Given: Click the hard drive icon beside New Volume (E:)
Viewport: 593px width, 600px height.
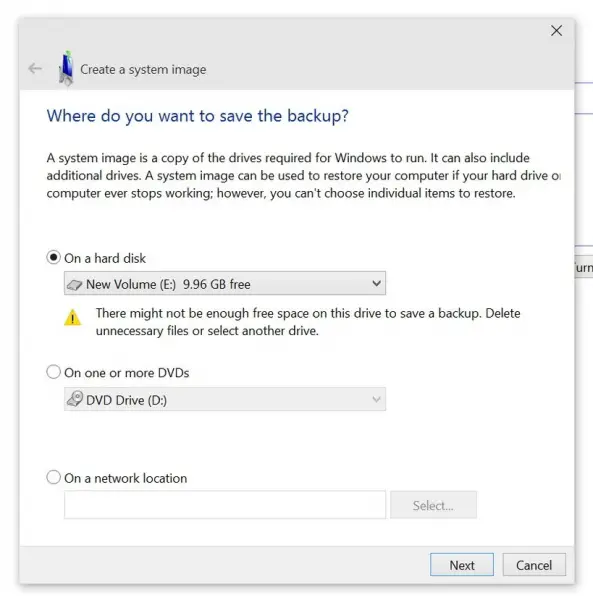Looking at the screenshot, I should [x=75, y=285].
